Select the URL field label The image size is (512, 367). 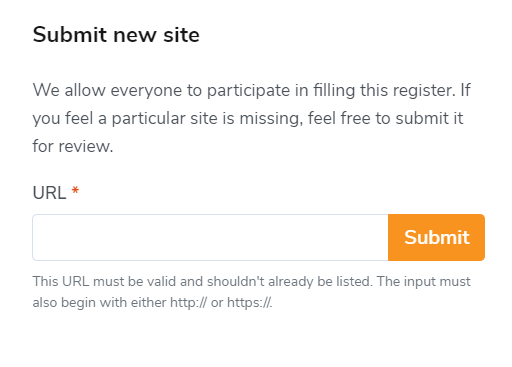coord(49,193)
